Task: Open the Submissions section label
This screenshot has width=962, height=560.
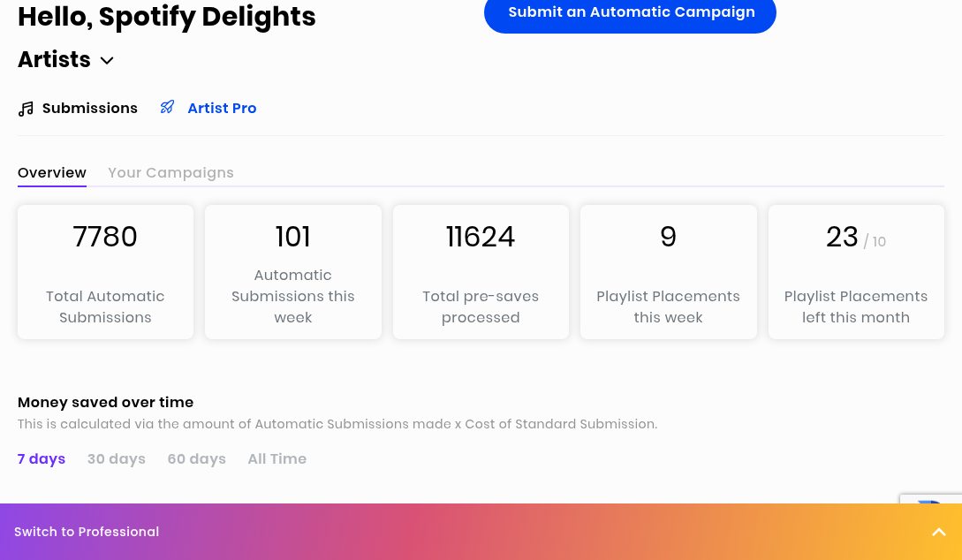Action: 89,109
